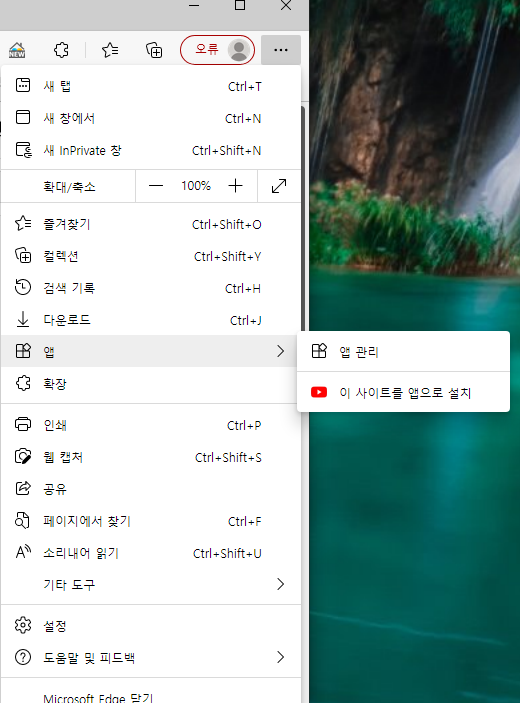Open 새 InPrivate 창
The image size is (520, 703).
tap(151, 150)
